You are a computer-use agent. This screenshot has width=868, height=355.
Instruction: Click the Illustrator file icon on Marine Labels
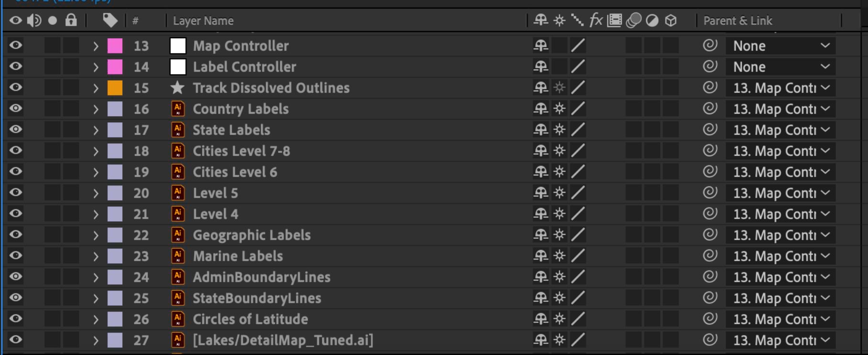pyautogui.click(x=177, y=256)
